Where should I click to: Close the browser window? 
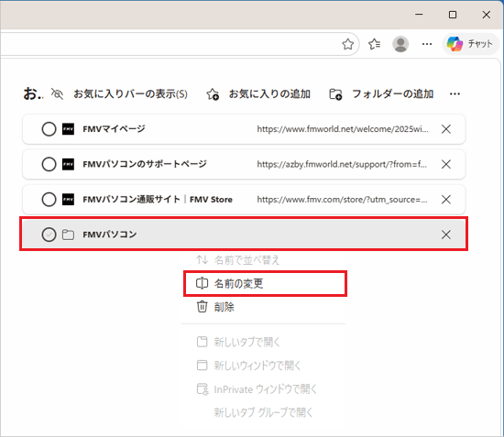(487, 15)
